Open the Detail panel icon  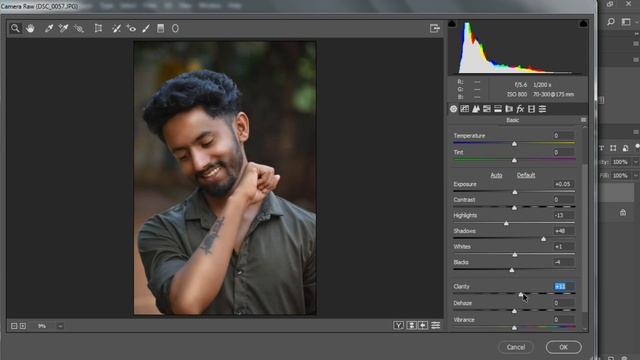click(x=476, y=109)
